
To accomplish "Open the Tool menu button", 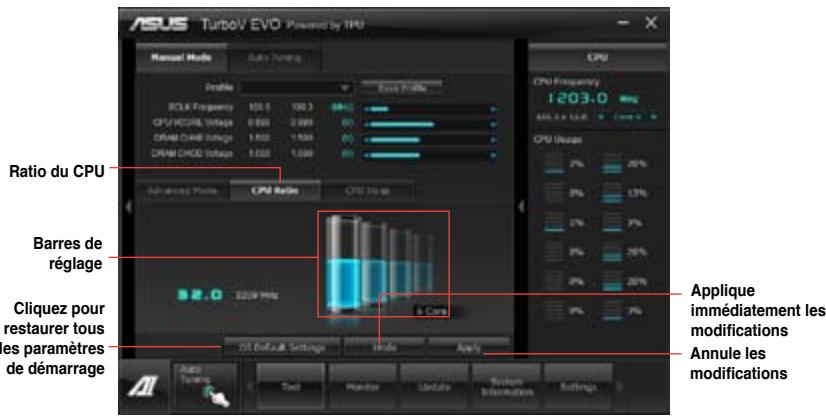I will (x=290, y=387).
